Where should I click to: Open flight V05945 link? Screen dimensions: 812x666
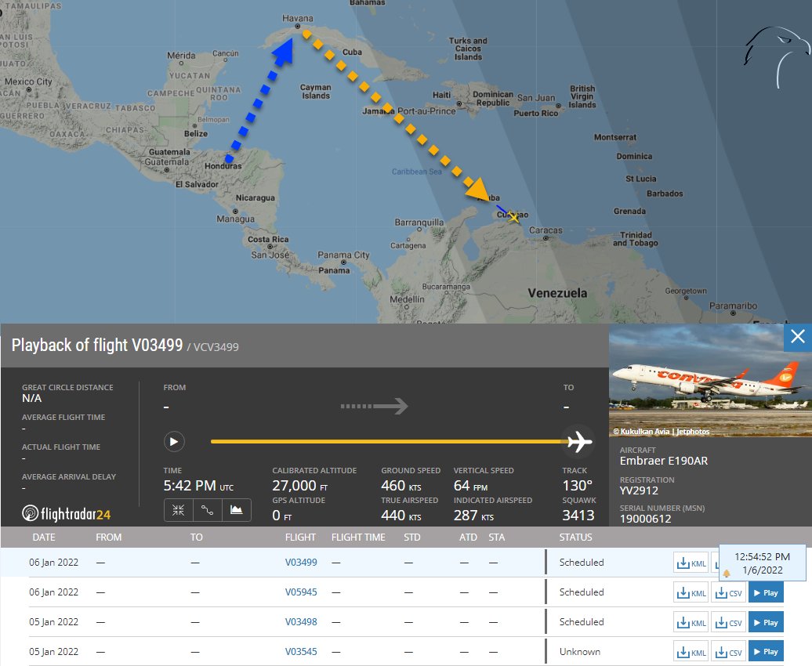(301, 592)
